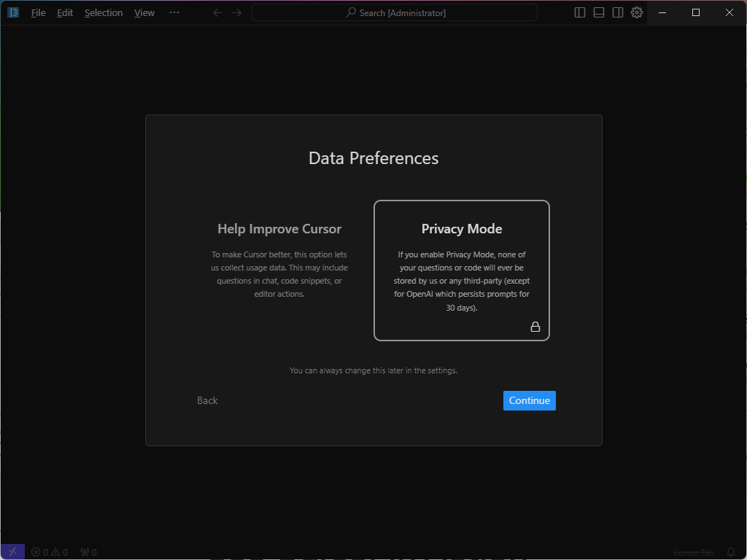This screenshot has width=747, height=560.
Task: Show errors and warnings count in status bar
Action: pyautogui.click(x=50, y=553)
